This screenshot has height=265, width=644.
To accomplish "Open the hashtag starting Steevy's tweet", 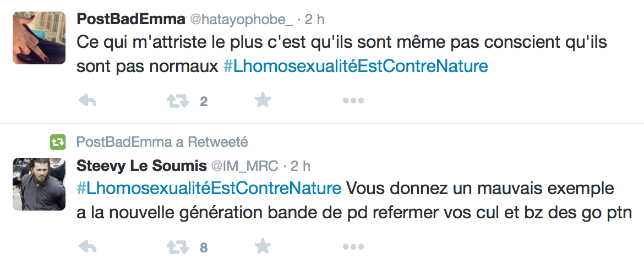I will click(x=209, y=188).
